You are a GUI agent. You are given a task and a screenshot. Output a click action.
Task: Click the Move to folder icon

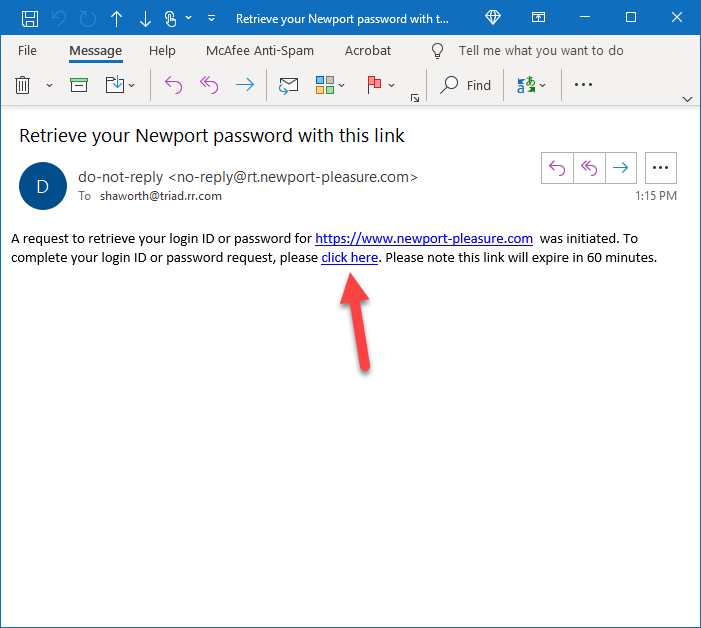click(x=115, y=85)
